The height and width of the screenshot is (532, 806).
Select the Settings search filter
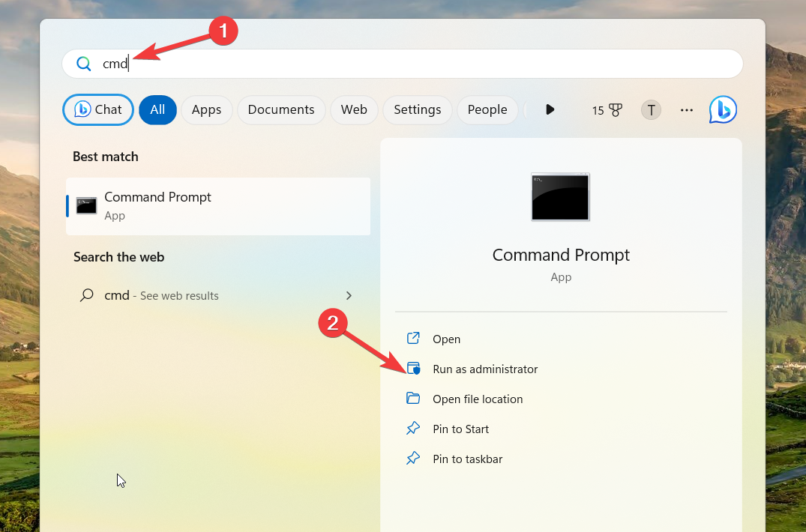pos(417,109)
